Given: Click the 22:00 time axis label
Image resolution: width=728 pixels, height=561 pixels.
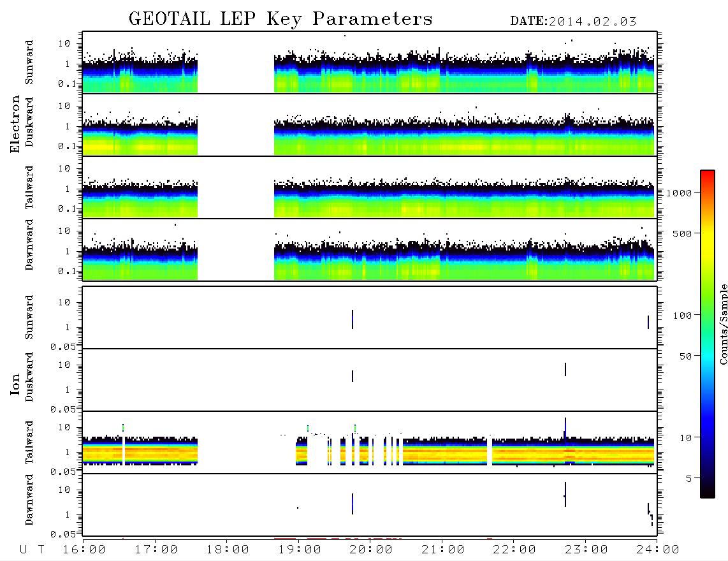Looking at the screenshot, I should tap(514, 550).
